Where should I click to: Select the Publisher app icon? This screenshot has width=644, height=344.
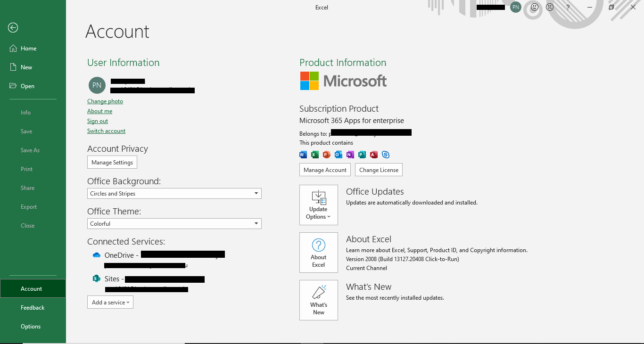[362, 155]
